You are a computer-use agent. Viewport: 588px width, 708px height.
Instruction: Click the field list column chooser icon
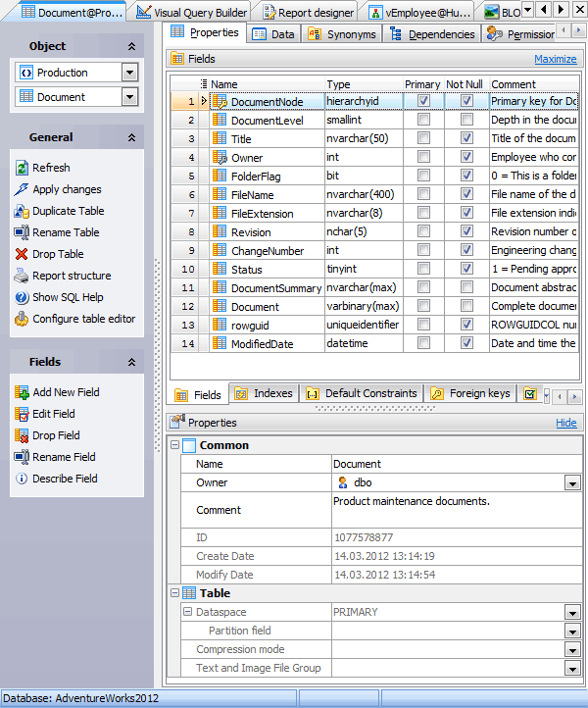pos(204,84)
